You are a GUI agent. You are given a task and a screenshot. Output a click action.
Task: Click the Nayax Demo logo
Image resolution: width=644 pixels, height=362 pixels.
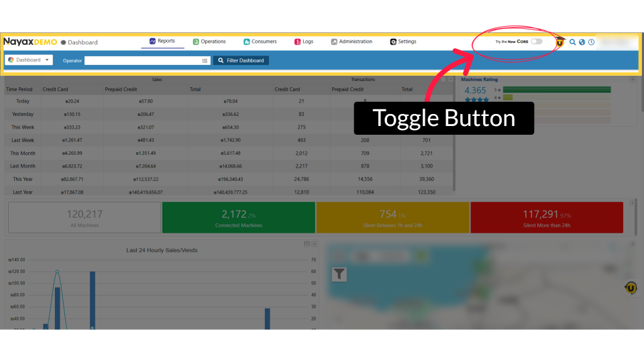30,42
